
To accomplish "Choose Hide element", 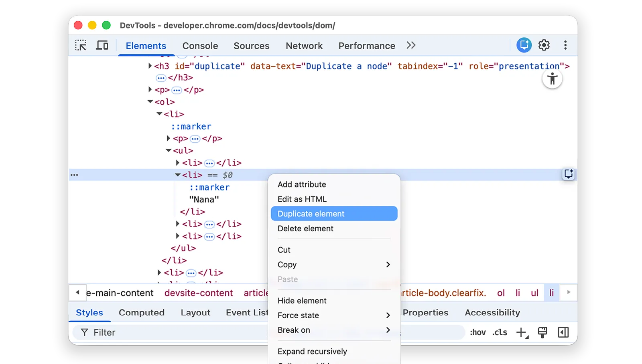I will point(334,301).
